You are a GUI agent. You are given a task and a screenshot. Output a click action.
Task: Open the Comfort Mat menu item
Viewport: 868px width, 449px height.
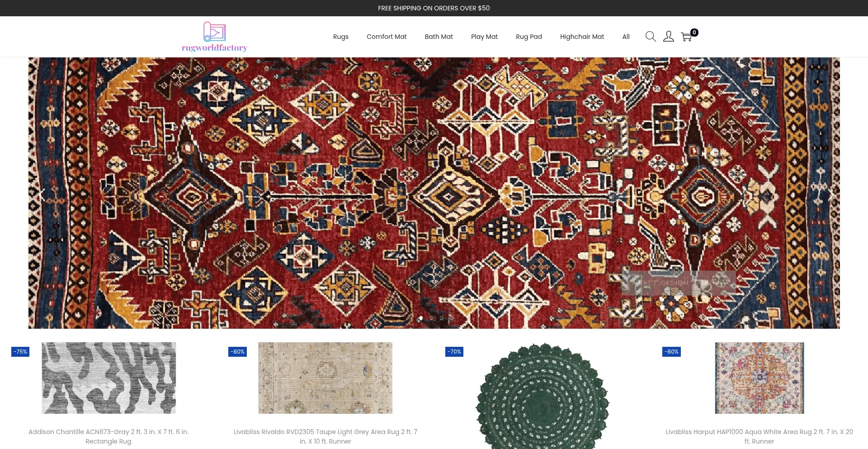[x=387, y=37]
